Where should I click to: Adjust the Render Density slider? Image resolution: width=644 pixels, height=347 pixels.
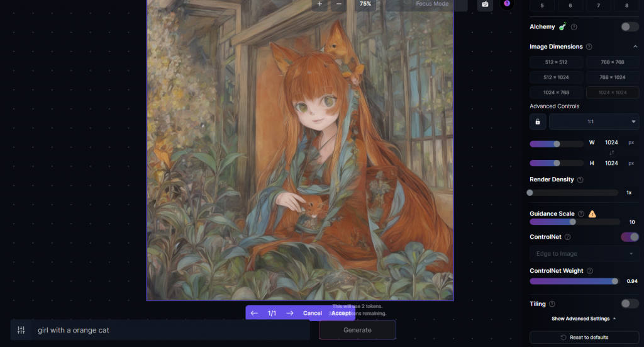pos(574,193)
